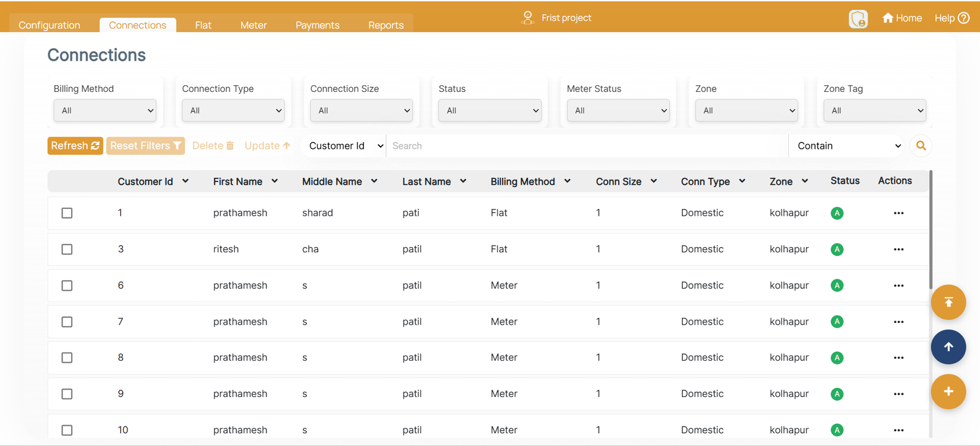Click active status badge for customer 6
This screenshot has height=446, width=980.
click(x=837, y=285)
